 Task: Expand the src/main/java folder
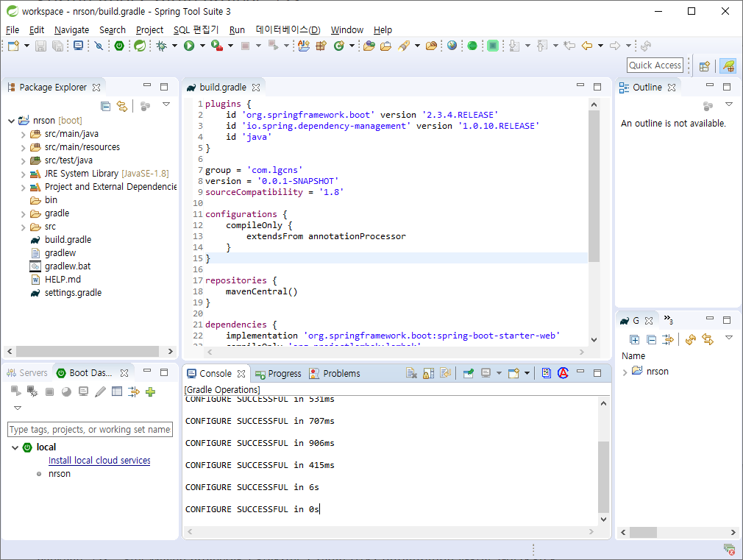point(24,134)
